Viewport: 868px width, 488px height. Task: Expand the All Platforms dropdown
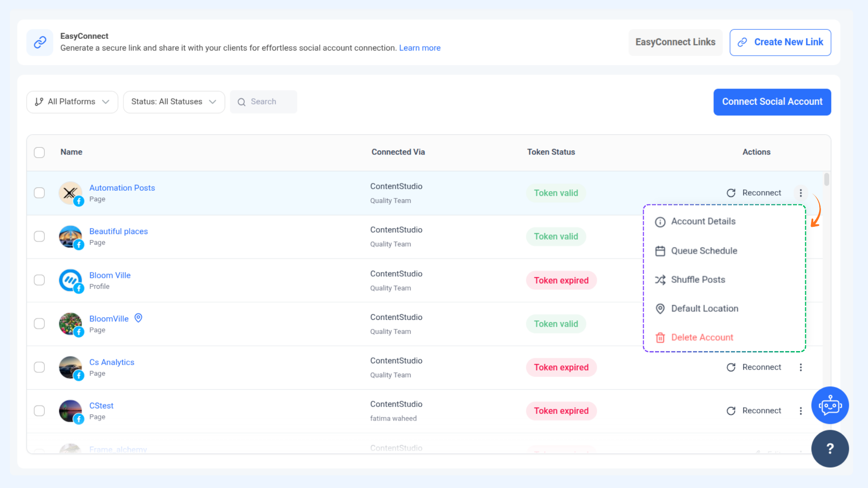(x=72, y=102)
